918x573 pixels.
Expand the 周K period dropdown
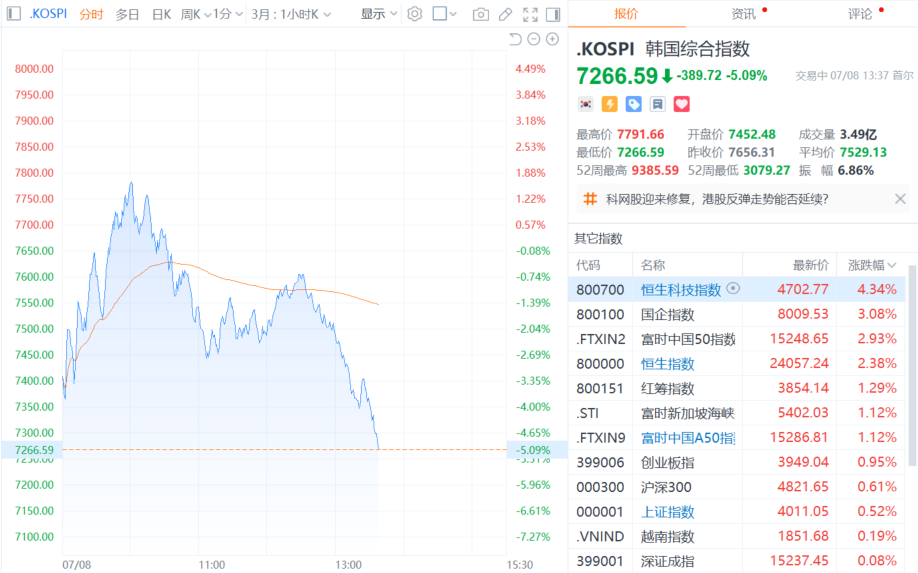[196, 14]
